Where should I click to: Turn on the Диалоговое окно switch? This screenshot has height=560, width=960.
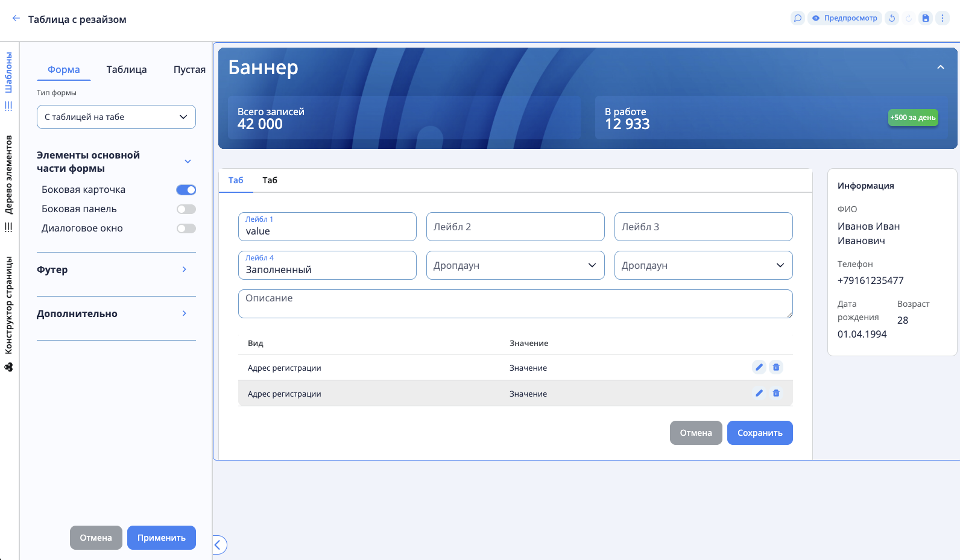click(x=186, y=228)
